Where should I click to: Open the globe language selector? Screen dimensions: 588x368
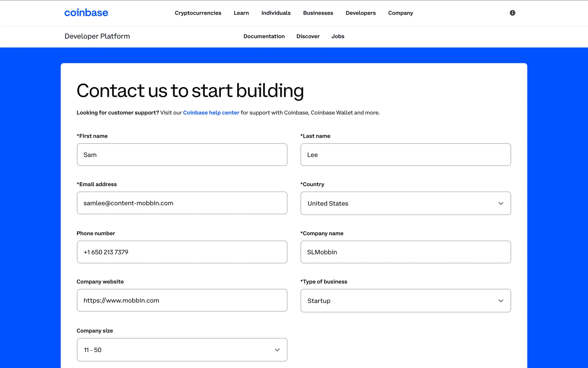click(512, 13)
